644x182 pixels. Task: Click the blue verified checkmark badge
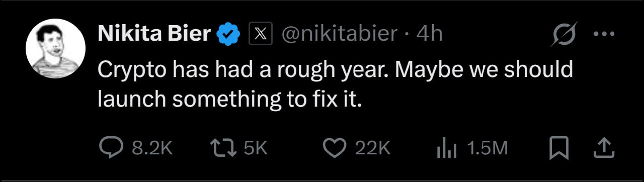pyautogui.click(x=228, y=34)
